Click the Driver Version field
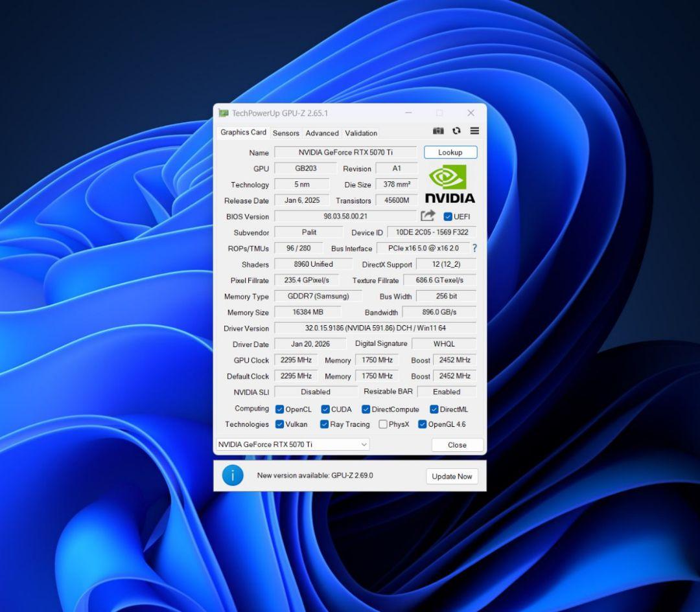Image resolution: width=700 pixels, height=612 pixels. pyautogui.click(x=375, y=328)
